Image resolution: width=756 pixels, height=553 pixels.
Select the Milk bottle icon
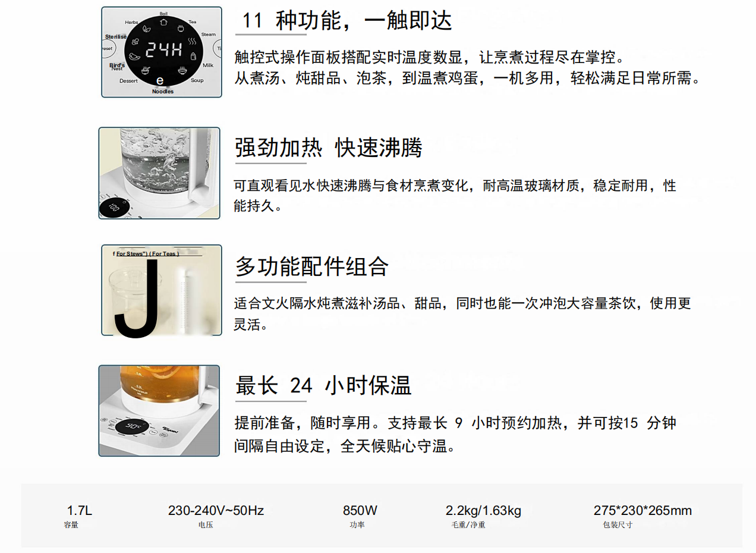click(x=193, y=56)
